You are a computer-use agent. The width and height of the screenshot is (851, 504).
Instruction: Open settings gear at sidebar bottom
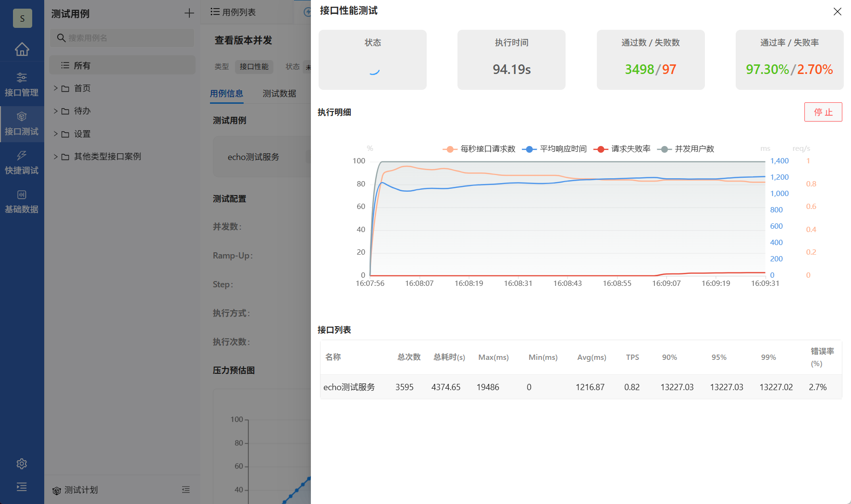pos(22,464)
